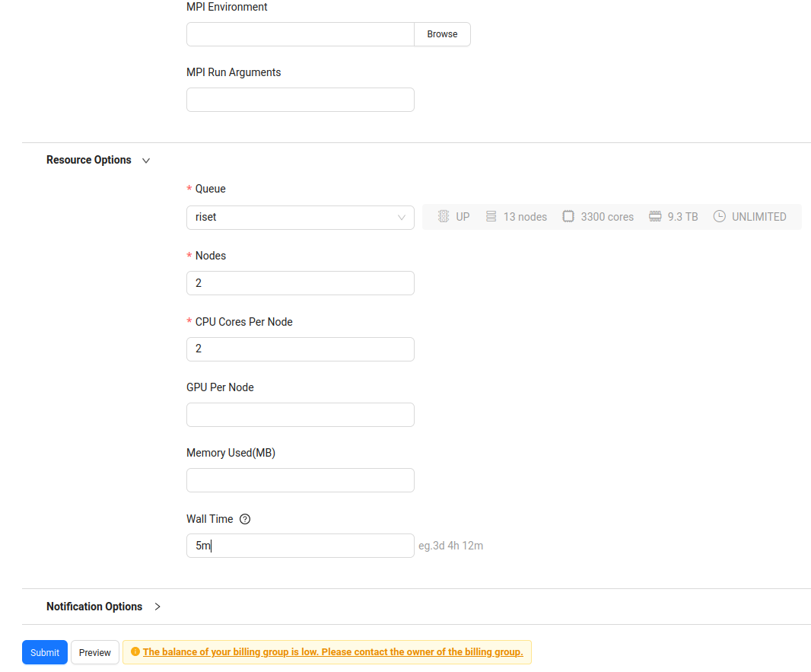Click the memory 9.3 TB icon
811x672 pixels.
[x=655, y=217]
